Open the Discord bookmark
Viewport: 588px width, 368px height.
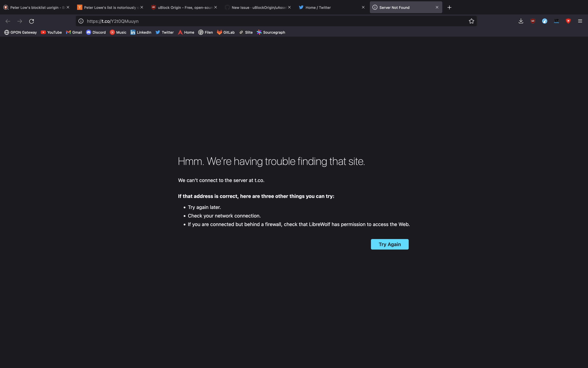click(96, 32)
